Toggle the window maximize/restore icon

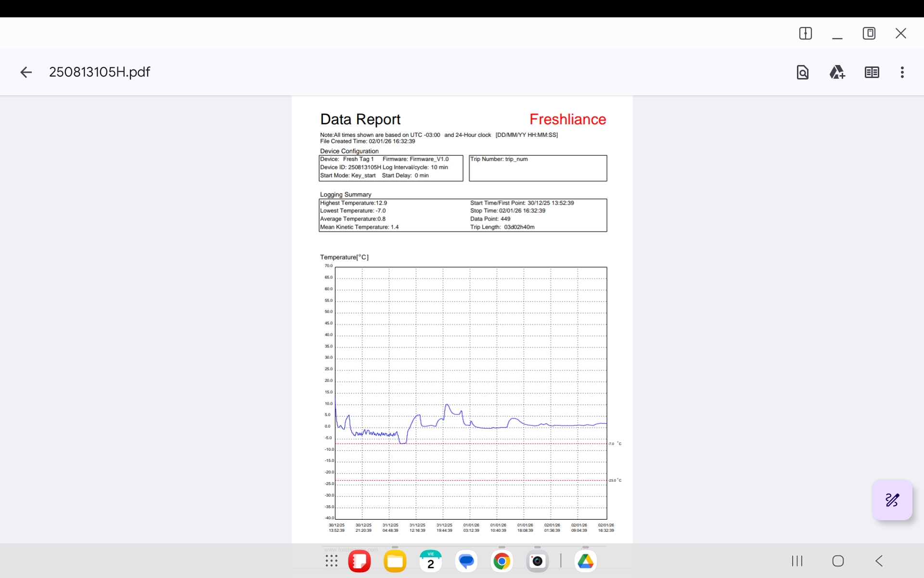click(869, 33)
